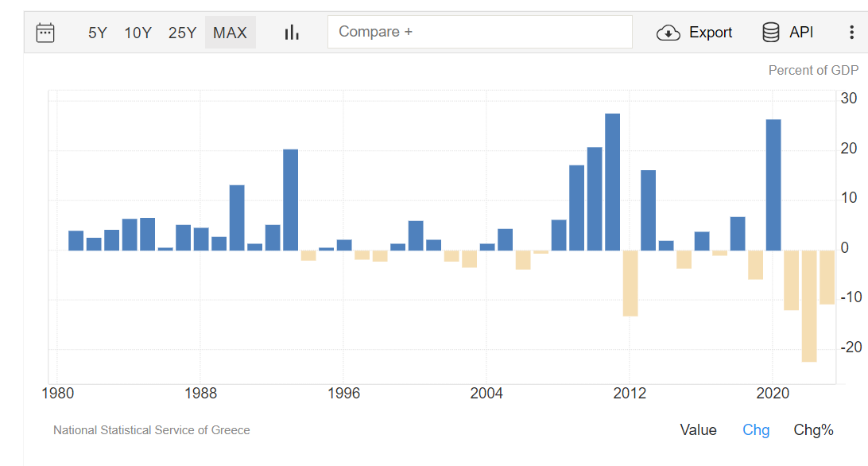Image resolution: width=868 pixels, height=466 pixels.
Task: Click the negative bar at 2012
Action: [630, 283]
